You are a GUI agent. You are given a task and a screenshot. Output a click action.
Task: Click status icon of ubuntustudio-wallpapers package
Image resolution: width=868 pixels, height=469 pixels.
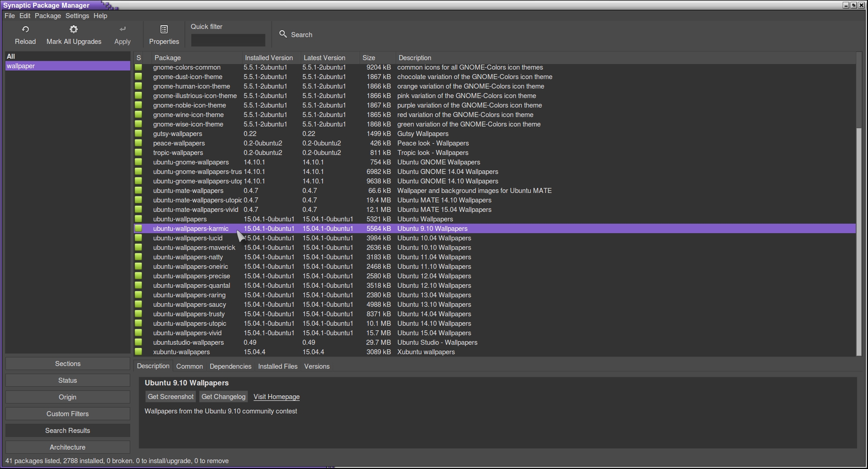[138, 342]
